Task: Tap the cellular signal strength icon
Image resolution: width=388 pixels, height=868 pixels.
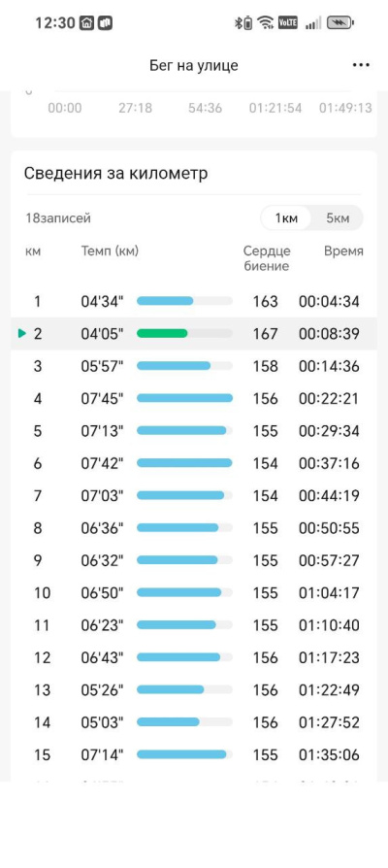Action: [x=313, y=22]
